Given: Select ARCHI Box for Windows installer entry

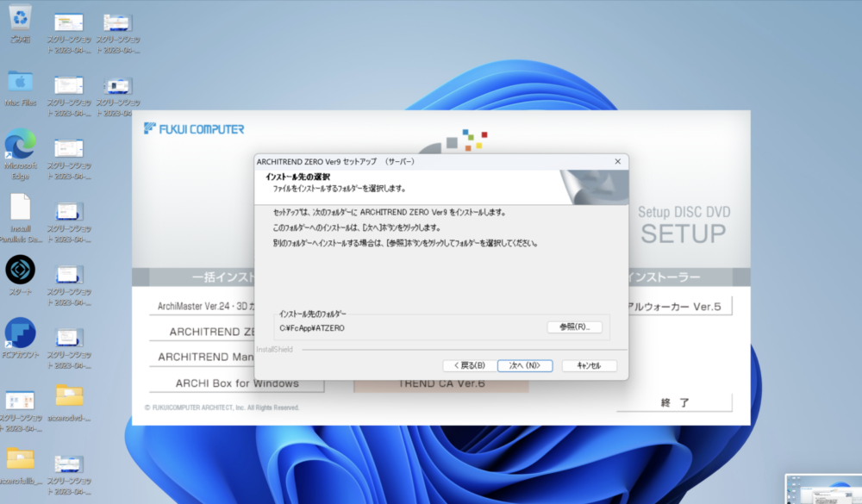Looking at the screenshot, I should pyautogui.click(x=237, y=383).
